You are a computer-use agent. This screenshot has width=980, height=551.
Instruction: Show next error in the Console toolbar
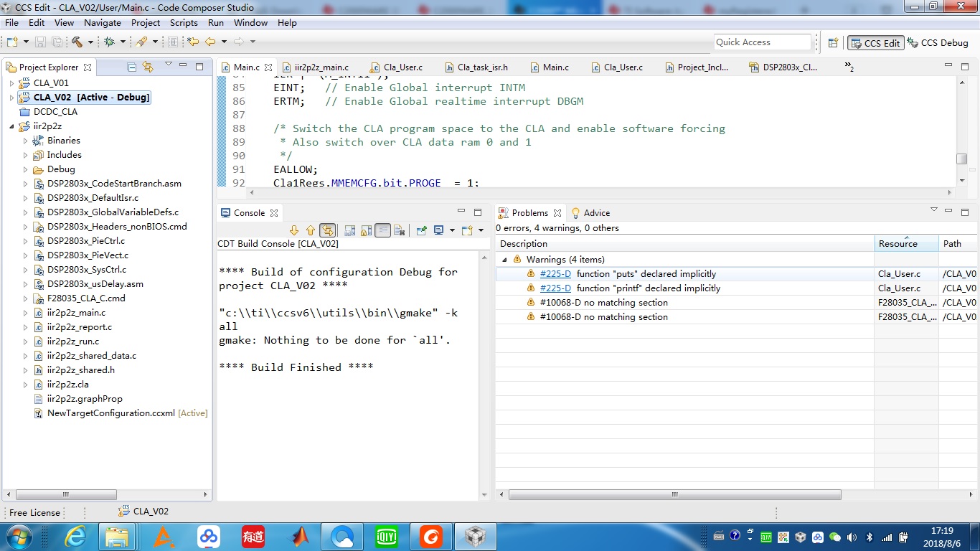pyautogui.click(x=294, y=230)
